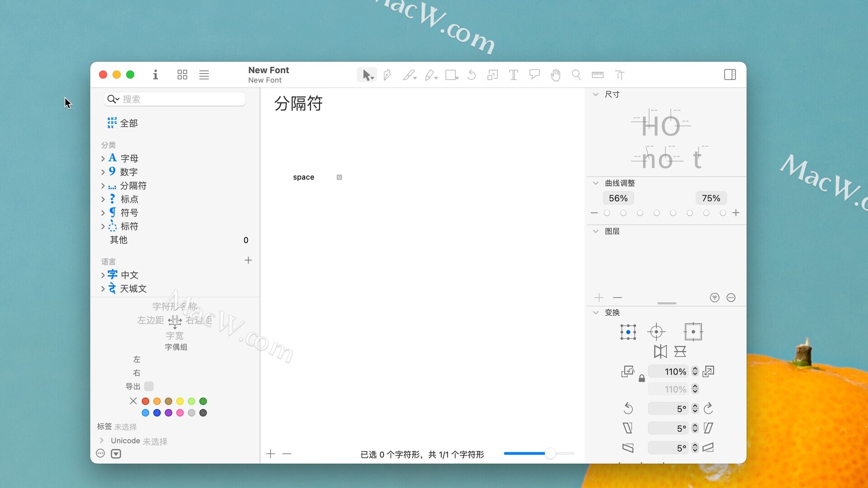Click the 搜索 search field
Screen dimensions: 868x488
point(175,99)
